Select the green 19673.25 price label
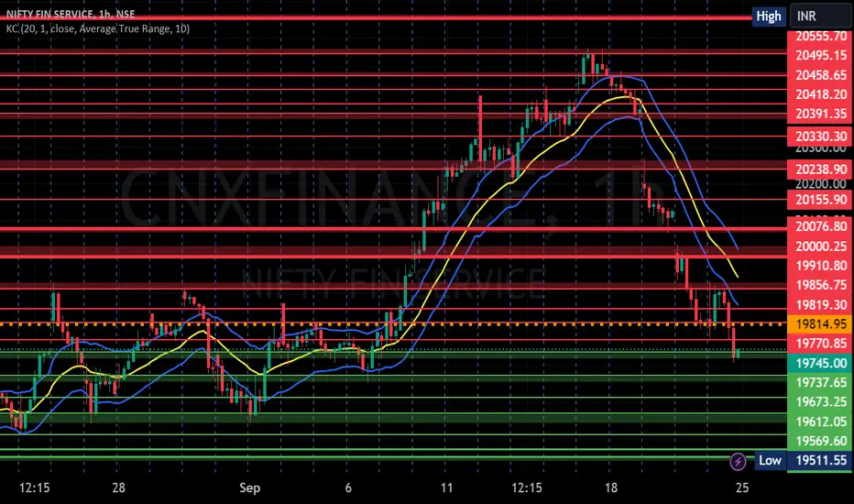This screenshot has width=854, height=504. pos(820,401)
